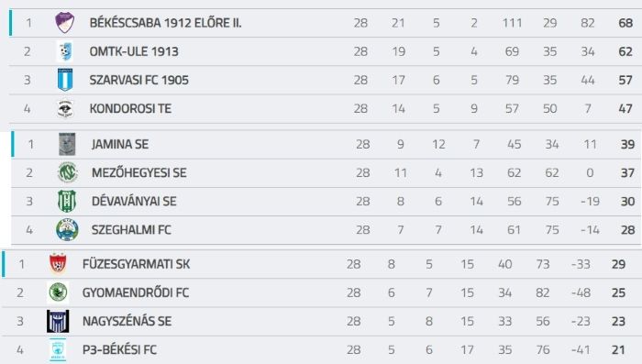The image size is (642, 364).
Task: Click the NAGYSZÉNÁS SE team name
Action: tap(127, 322)
